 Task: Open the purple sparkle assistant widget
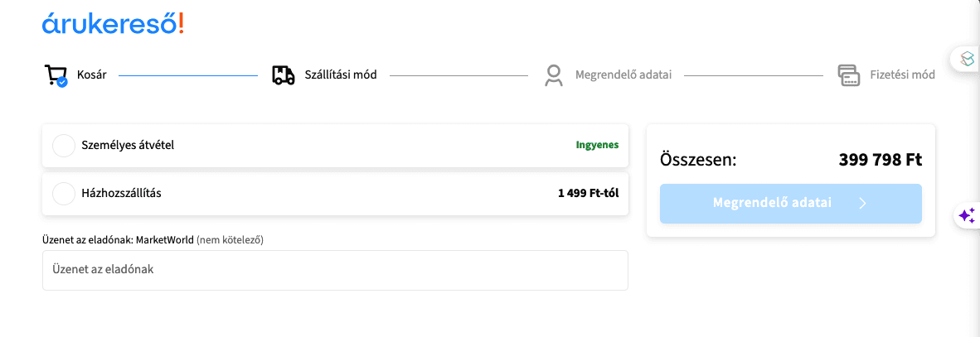pyautogui.click(x=966, y=216)
